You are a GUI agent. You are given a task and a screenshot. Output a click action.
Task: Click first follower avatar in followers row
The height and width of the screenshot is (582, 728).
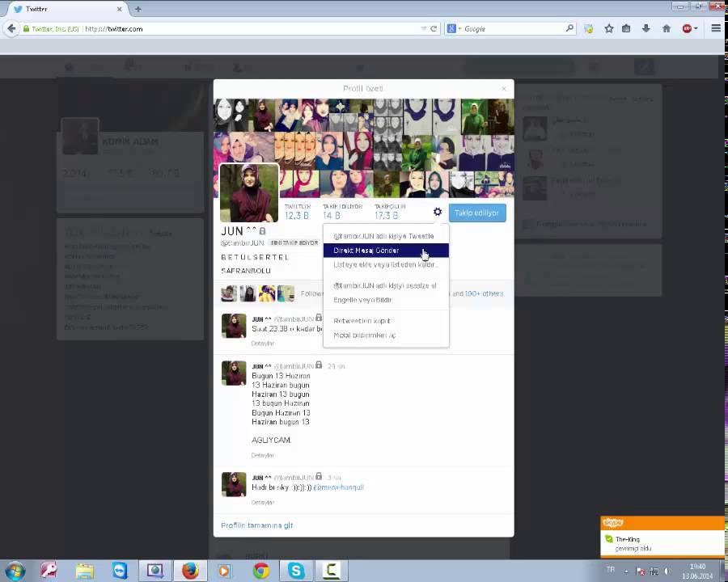click(229, 293)
